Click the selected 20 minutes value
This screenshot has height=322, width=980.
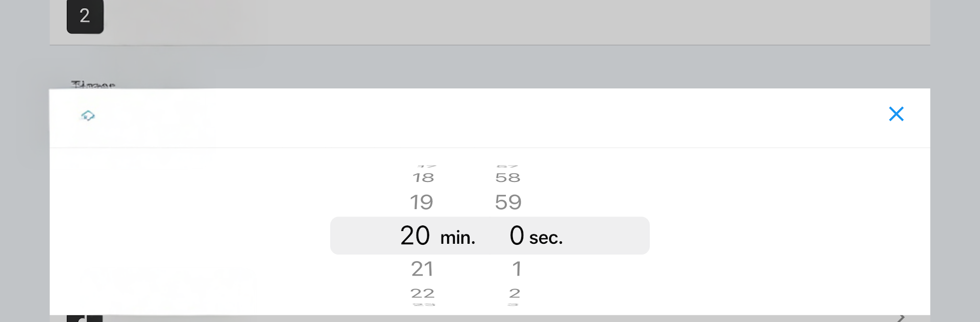click(415, 236)
